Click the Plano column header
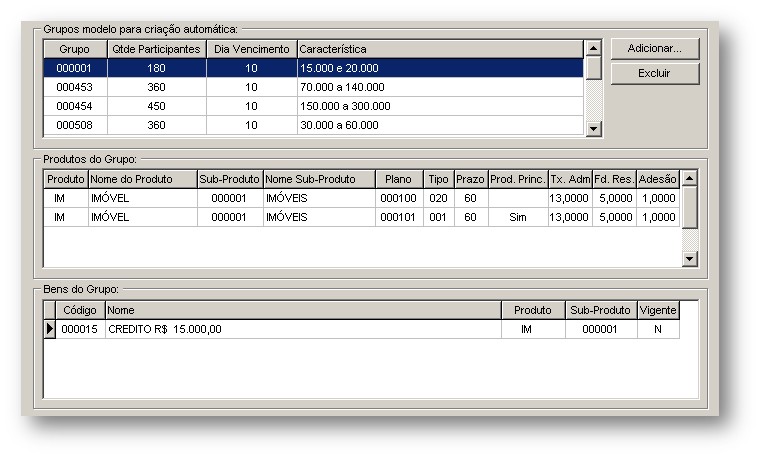The height and width of the screenshot is (458, 761). click(x=399, y=179)
